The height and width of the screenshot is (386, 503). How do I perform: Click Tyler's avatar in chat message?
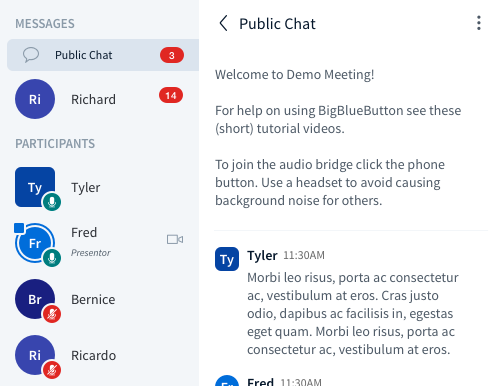(227, 259)
